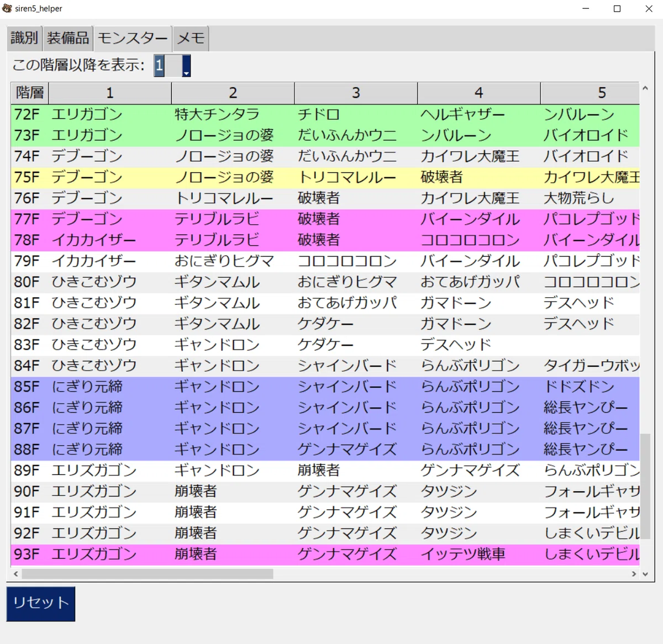Click the floor value field showing 1
This screenshot has width=663, height=644.
tap(167, 66)
